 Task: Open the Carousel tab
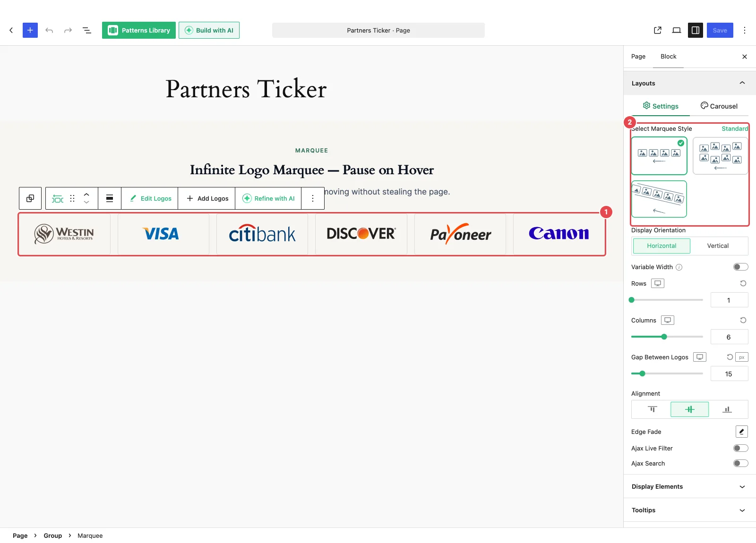coord(719,106)
